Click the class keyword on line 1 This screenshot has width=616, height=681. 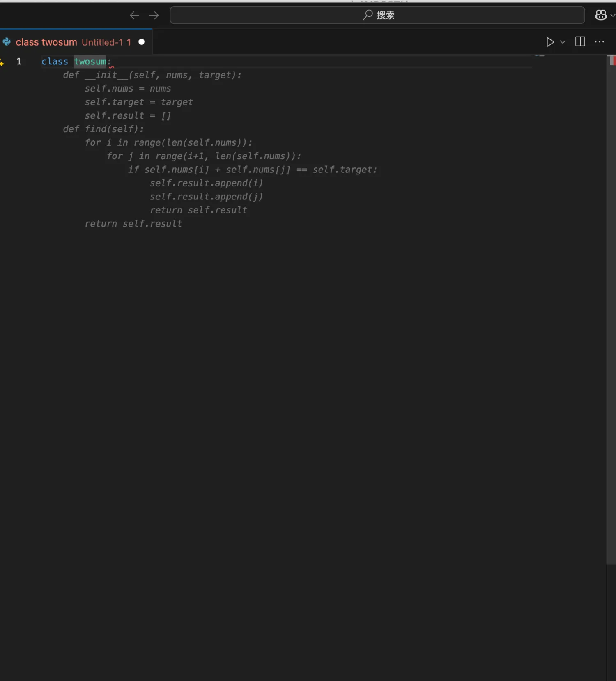coord(55,62)
